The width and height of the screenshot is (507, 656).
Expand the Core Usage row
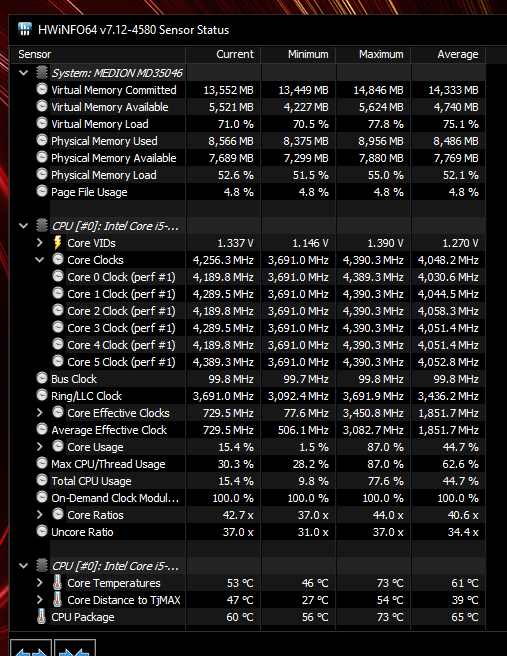click(40, 446)
